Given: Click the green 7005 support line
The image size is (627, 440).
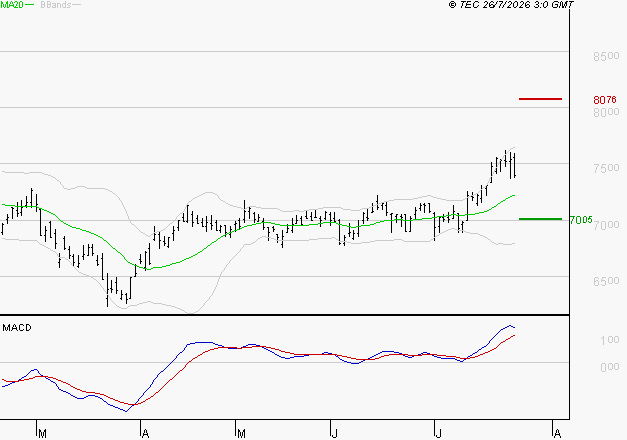Looking at the screenshot, I should 540,219.
